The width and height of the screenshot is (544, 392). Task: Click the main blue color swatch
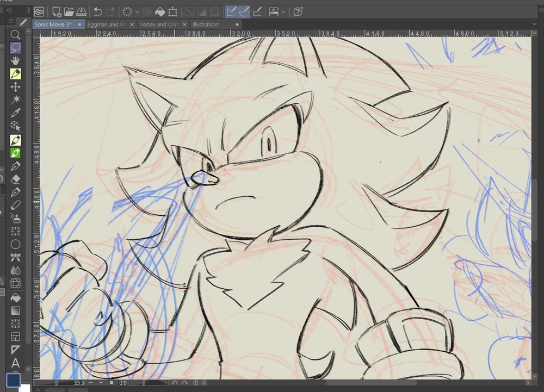[13, 379]
